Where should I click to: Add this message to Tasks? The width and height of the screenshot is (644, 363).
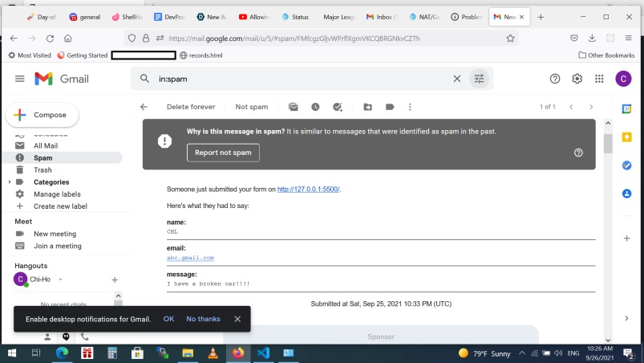click(338, 107)
